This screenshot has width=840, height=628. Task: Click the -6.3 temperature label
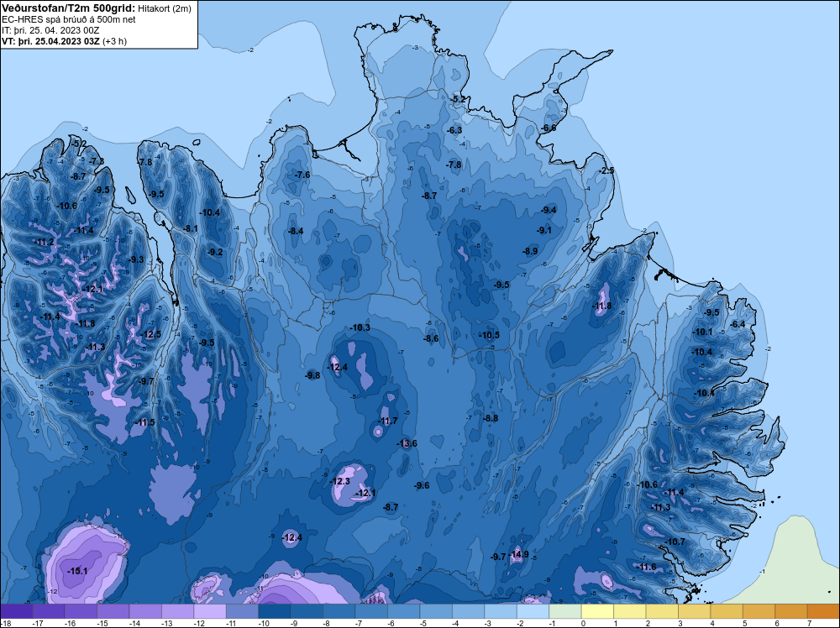coord(454,130)
